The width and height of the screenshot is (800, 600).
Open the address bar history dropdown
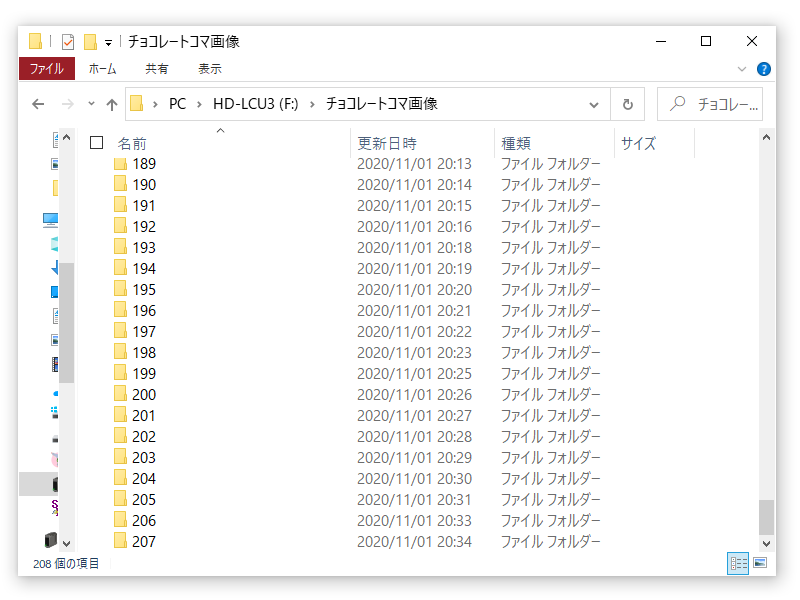click(x=594, y=105)
